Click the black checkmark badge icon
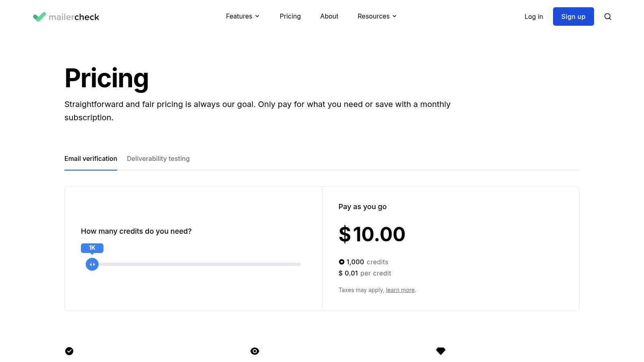This screenshot has width=644, height=362. point(69,351)
